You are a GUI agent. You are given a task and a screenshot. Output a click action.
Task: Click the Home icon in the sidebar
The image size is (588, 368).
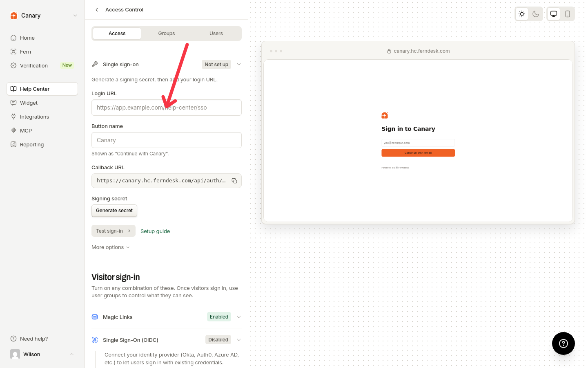tap(13, 38)
